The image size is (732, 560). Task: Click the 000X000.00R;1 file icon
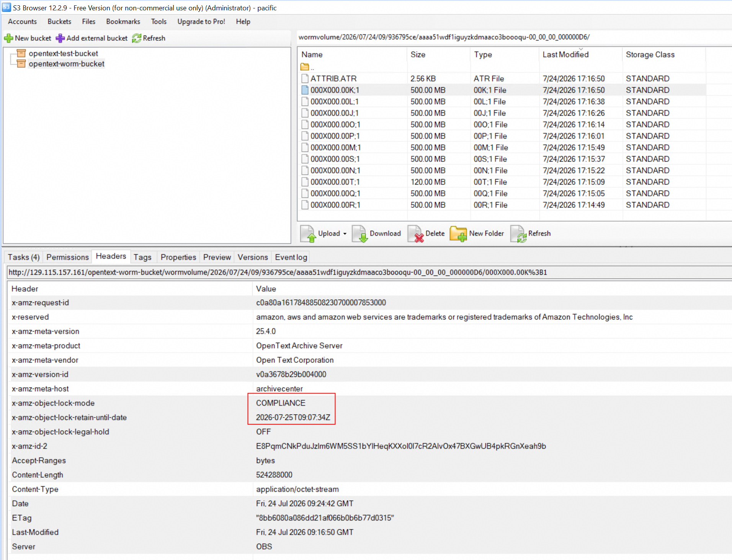coord(305,205)
